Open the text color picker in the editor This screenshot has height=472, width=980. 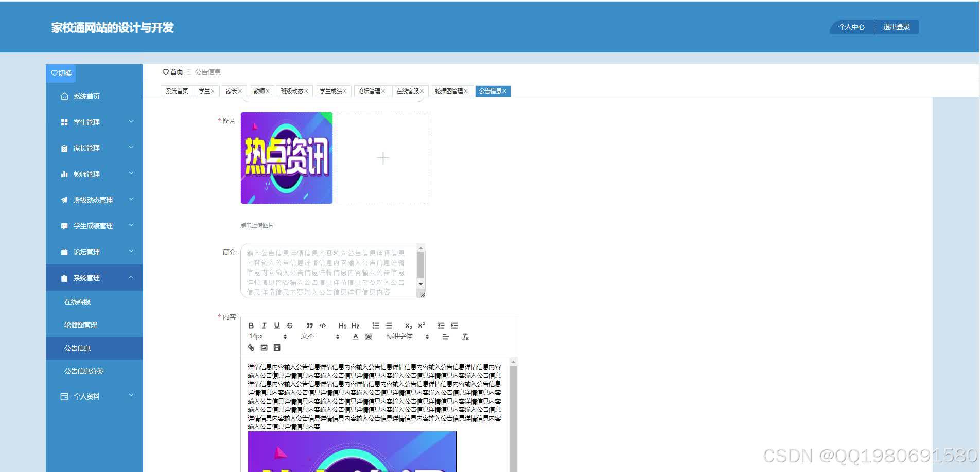coord(355,337)
